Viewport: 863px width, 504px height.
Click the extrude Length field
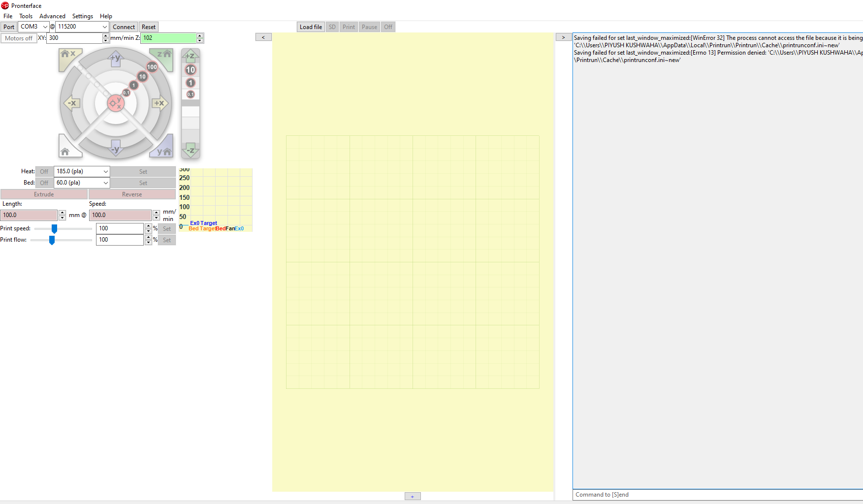point(29,215)
